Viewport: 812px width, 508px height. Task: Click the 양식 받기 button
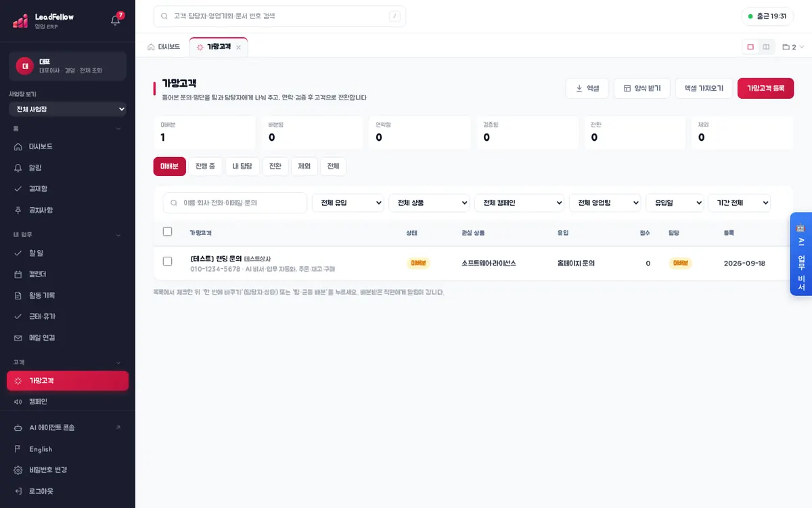642,88
